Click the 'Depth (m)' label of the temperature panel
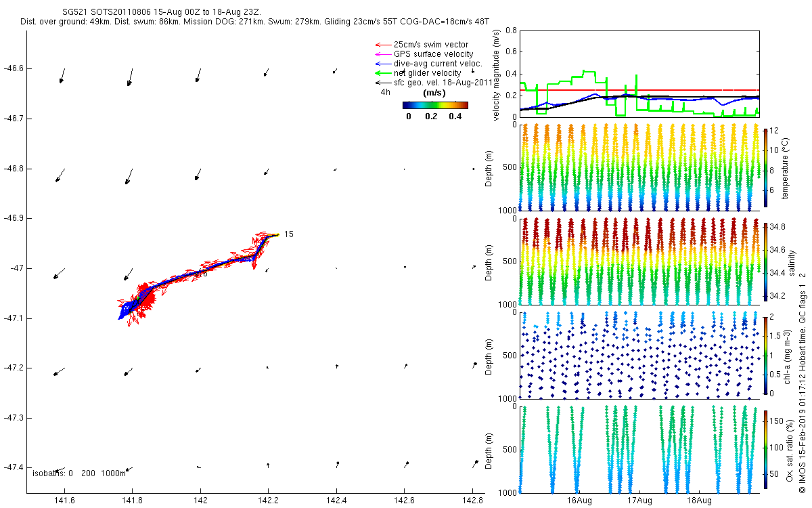The height and width of the screenshot is (508, 812). [489, 167]
